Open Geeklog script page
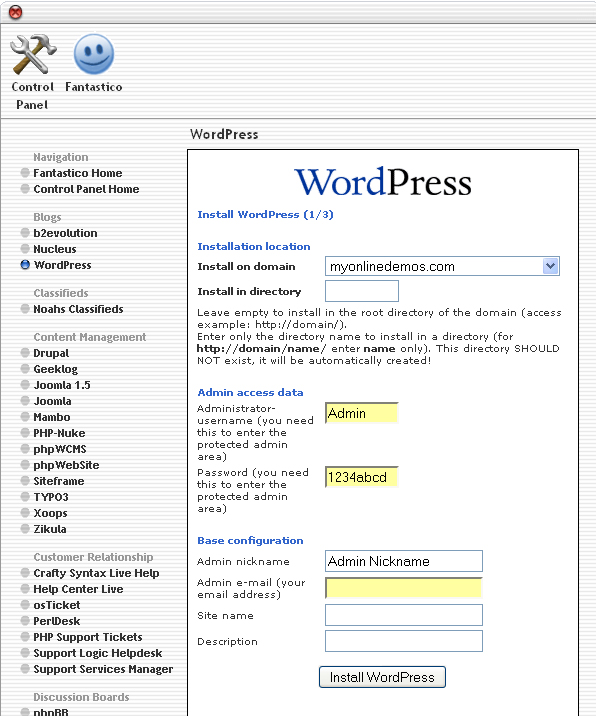 click(x=55, y=369)
